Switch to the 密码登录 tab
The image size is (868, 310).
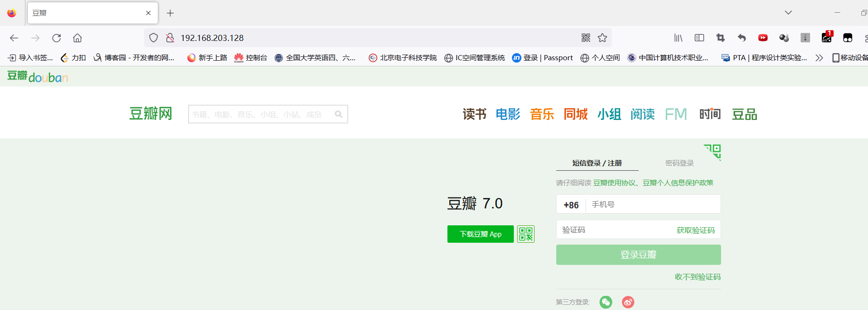(x=680, y=163)
